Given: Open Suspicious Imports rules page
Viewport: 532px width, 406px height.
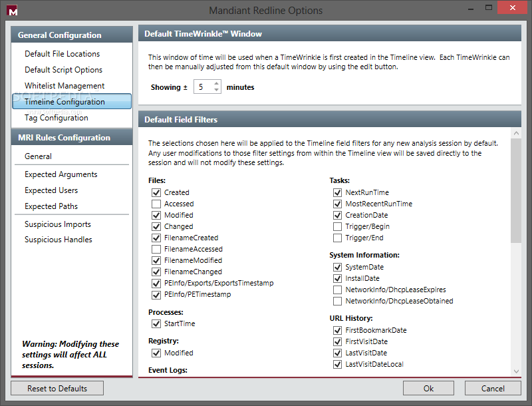Looking at the screenshot, I should (x=58, y=224).
